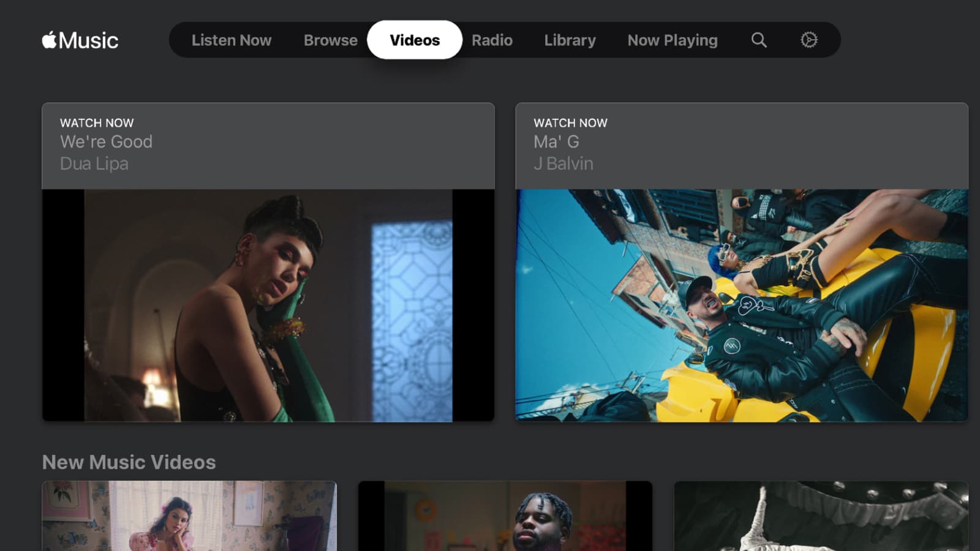Navigate to the Library tab
The image size is (980, 551).
(570, 40)
